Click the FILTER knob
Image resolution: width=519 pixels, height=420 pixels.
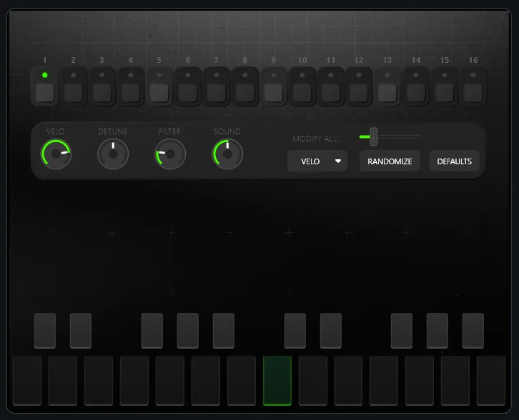click(170, 154)
